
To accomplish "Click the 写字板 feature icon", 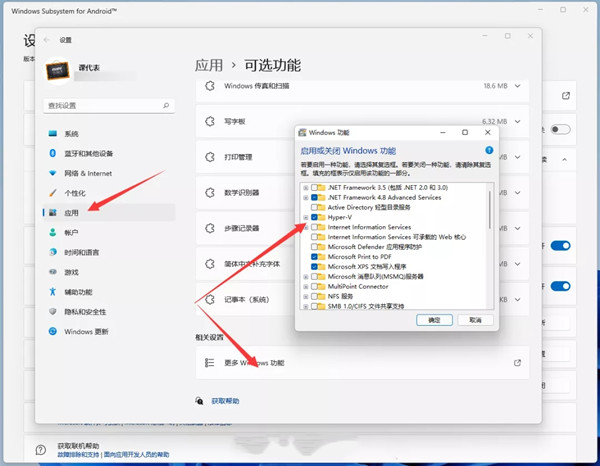I will [x=210, y=121].
